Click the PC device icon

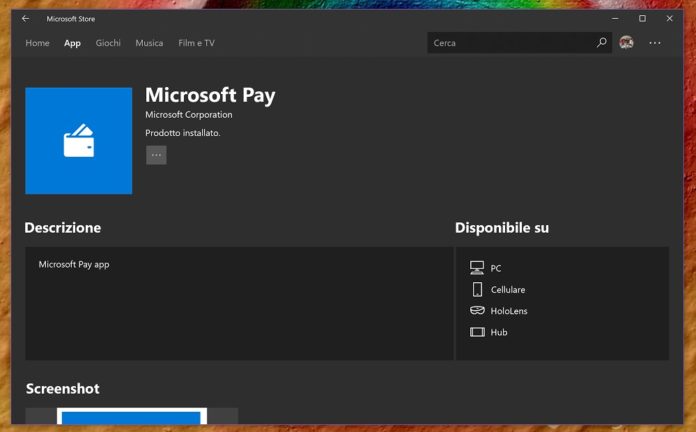[477, 268]
